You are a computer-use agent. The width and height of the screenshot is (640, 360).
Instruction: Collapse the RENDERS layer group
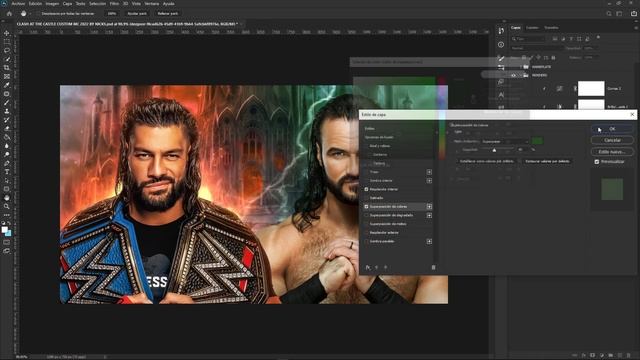coord(520,75)
